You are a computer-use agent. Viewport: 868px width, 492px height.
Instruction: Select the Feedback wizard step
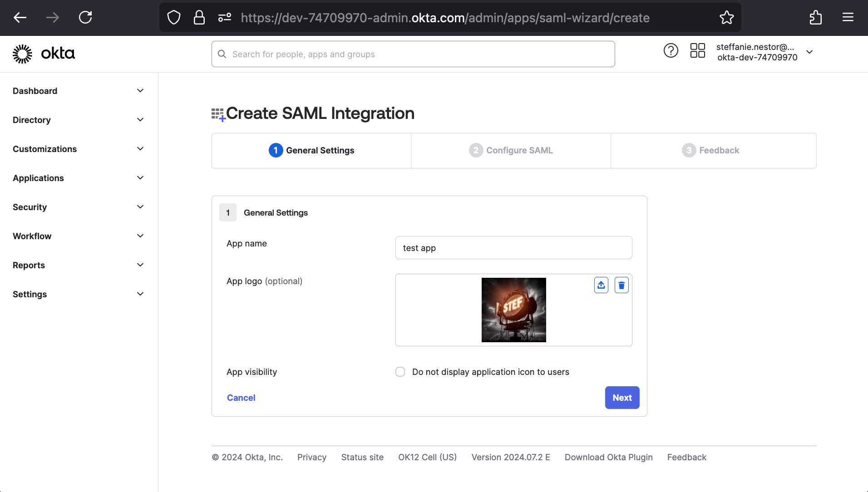pyautogui.click(x=714, y=150)
